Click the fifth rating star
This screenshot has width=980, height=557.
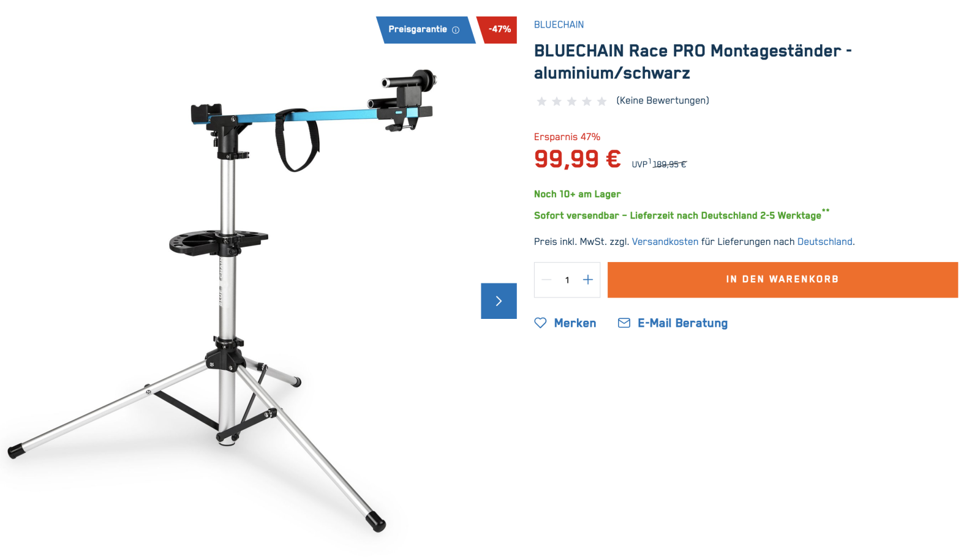(601, 101)
